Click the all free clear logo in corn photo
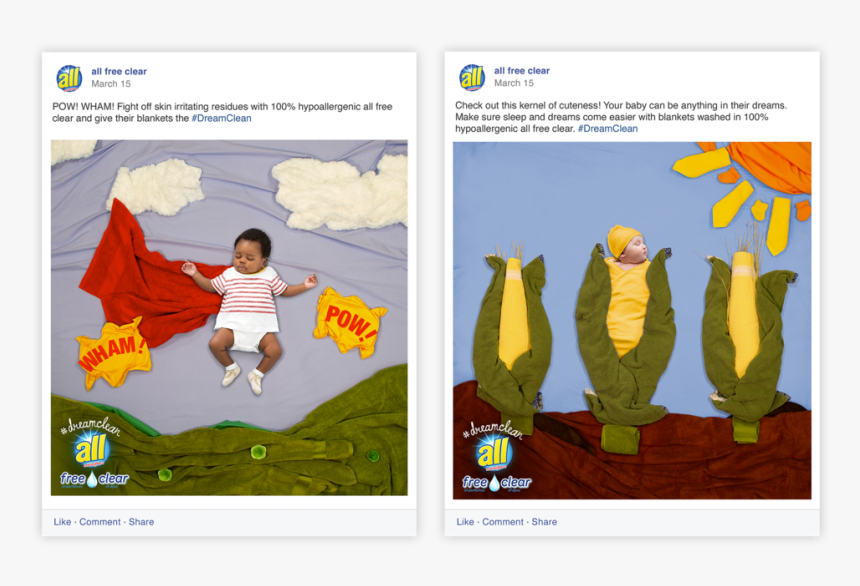This screenshot has height=586, width=860. pos(497,456)
